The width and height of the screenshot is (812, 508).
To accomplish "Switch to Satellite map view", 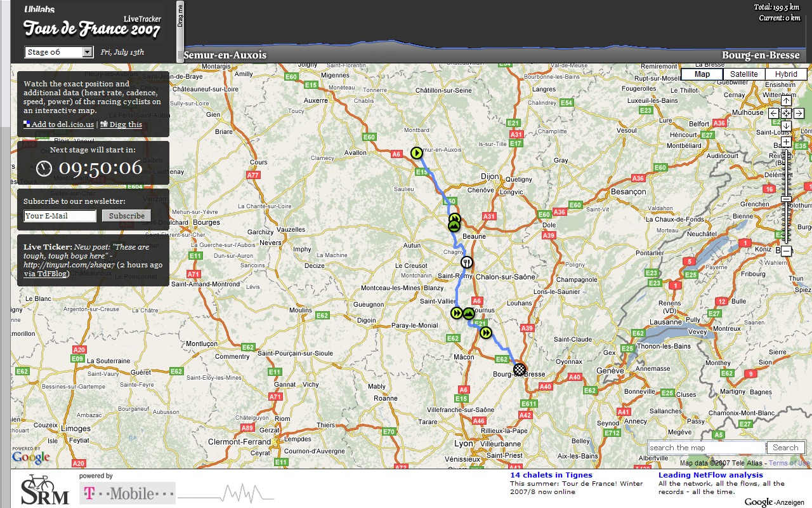I will pos(743,74).
